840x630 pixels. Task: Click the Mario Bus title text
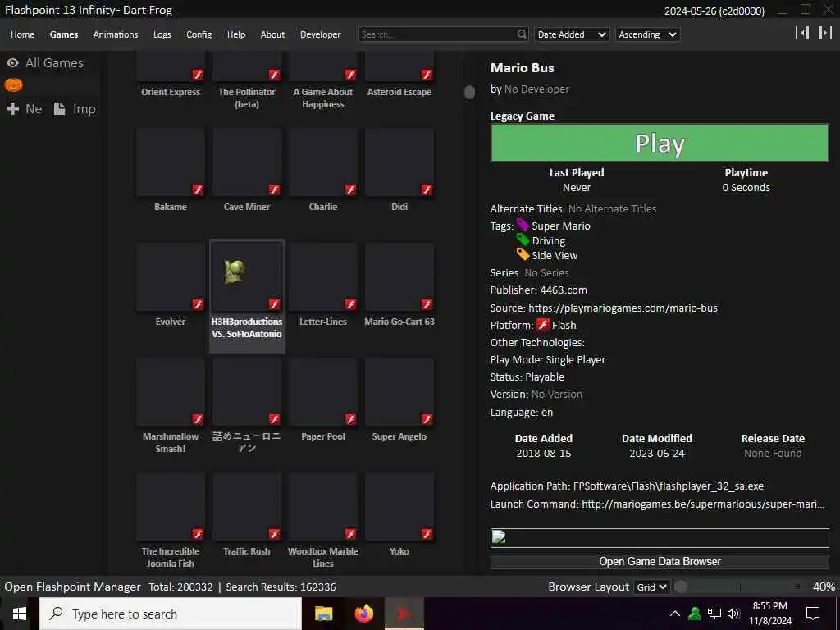click(x=523, y=68)
